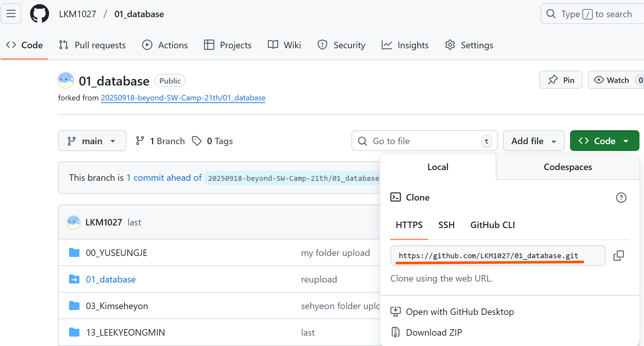Open the 01_database submodule link
The height and width of the screenshot is (346, 644).
tap(111, 279)
